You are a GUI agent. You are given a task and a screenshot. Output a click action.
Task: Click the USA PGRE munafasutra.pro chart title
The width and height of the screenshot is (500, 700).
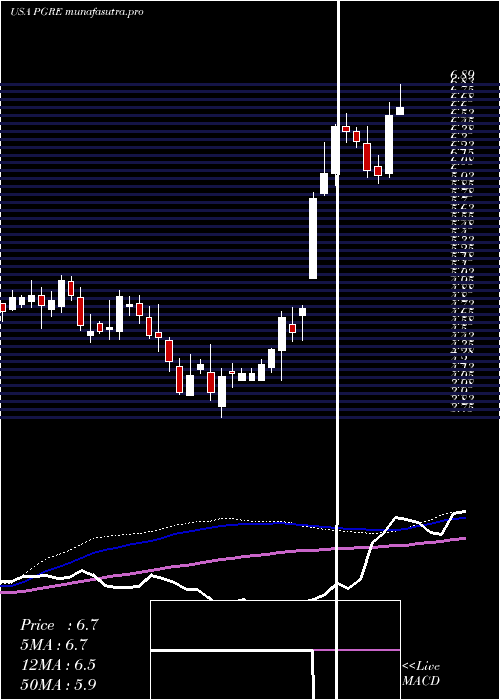(77, 12)
